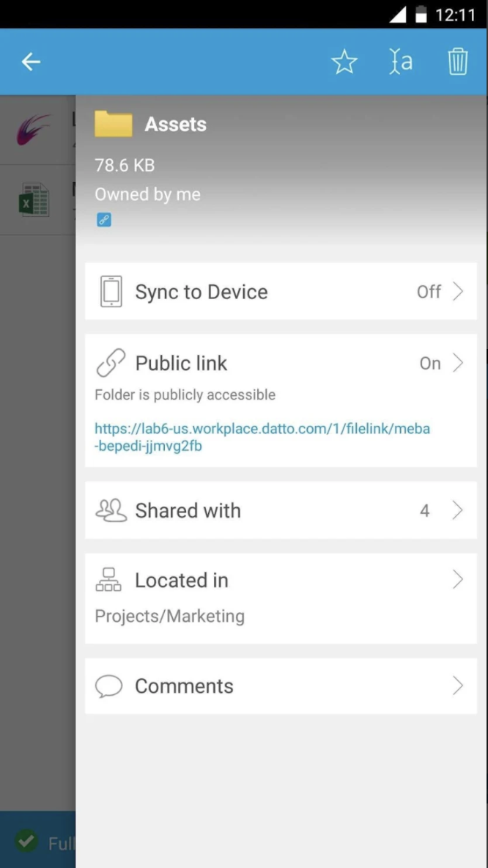Expand the Comments chevron
The width and height of the screenshot is (488, 868).
457,686
